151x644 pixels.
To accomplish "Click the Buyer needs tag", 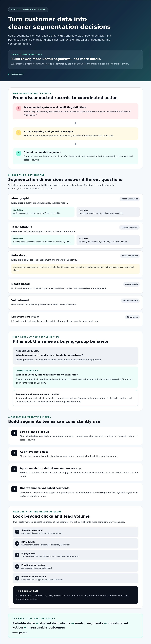I will pos(131,285).
